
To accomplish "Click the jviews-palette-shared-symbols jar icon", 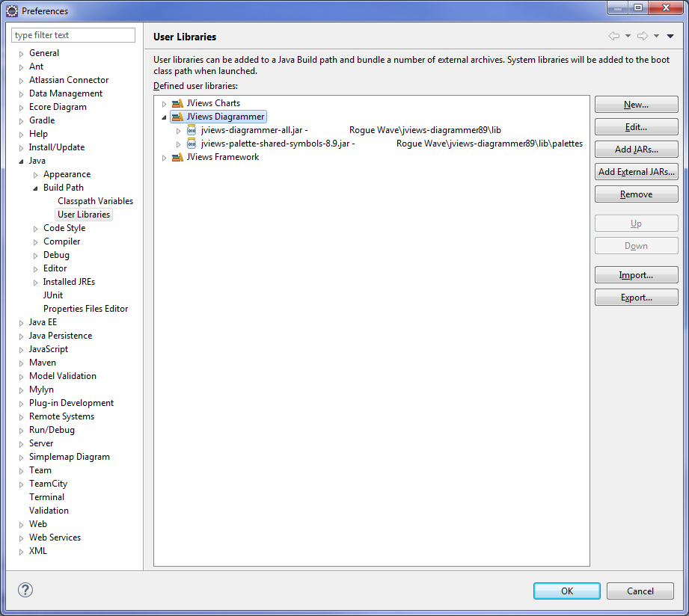I will [192, 144].
